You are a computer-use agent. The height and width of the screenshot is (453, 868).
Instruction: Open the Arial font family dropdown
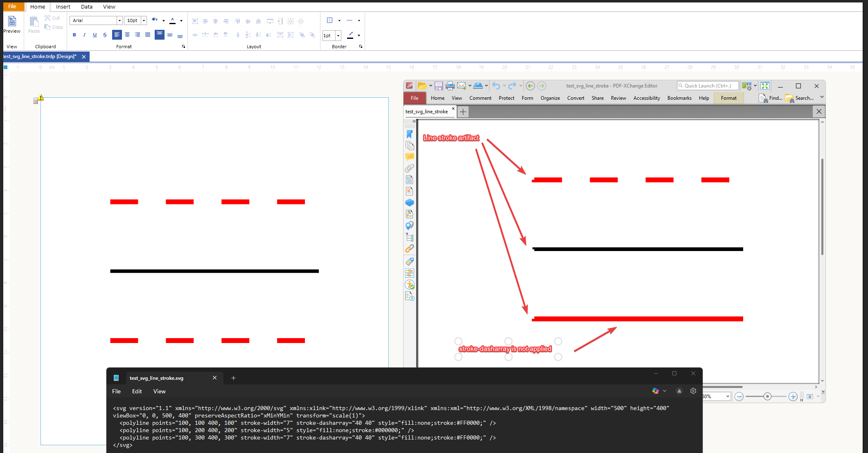coord(119,20)
